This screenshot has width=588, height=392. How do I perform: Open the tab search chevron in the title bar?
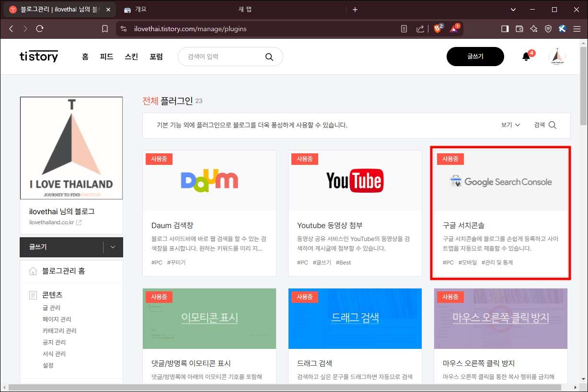point(513,10)
